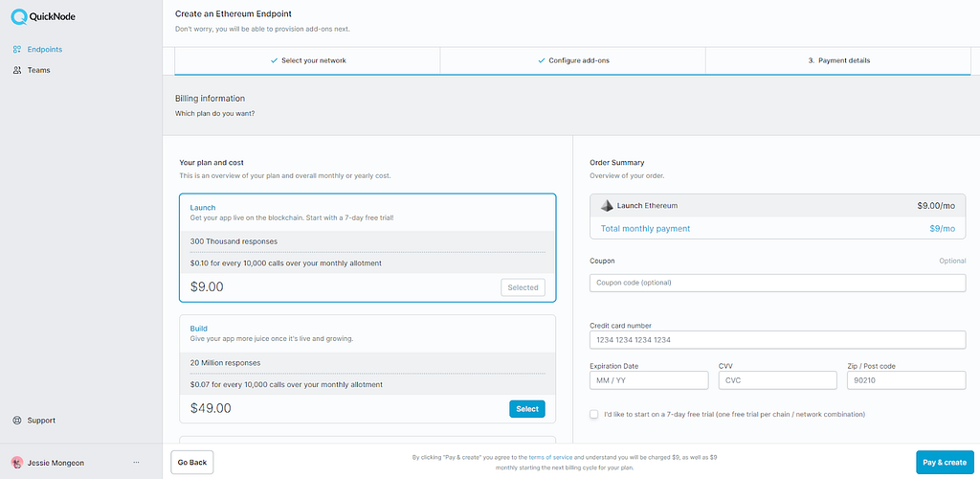Go to the Select your network step
The height and width of the screenshot is (479, 980).
307,60
